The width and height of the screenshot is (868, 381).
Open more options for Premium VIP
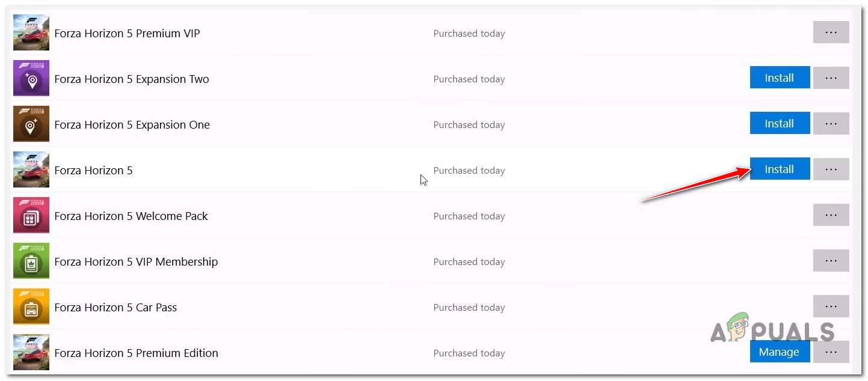click(831, 32)
